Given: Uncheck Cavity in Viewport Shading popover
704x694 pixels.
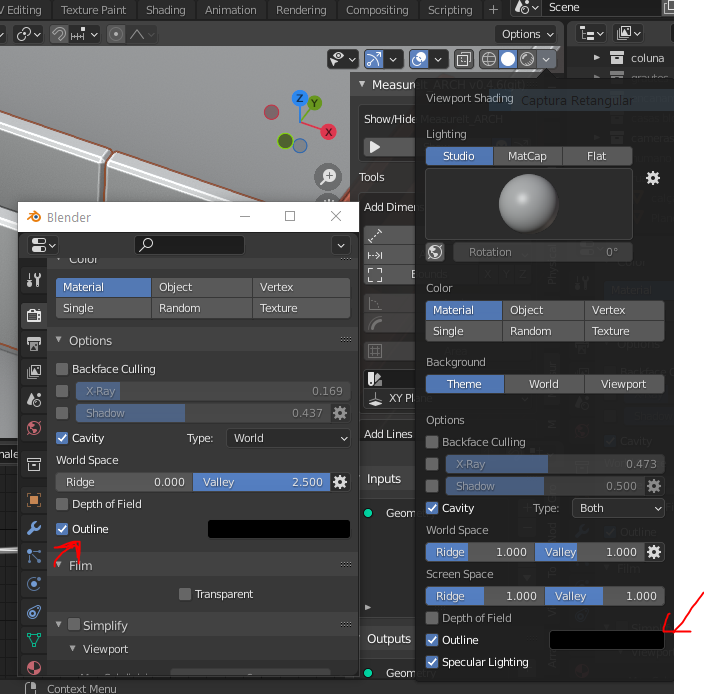Looking at the screenshot, I should [432, 508].
